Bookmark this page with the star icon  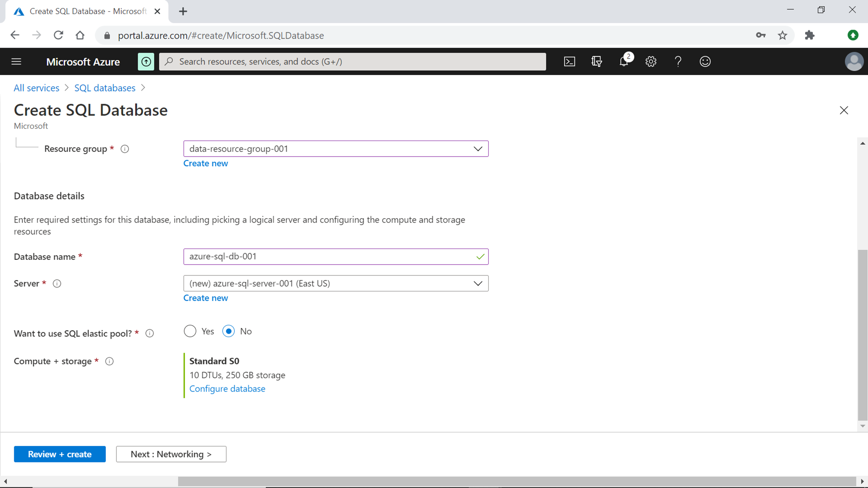coord(783,35)
